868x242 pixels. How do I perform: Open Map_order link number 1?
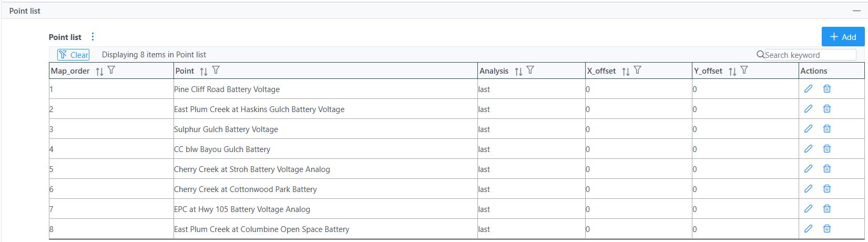(52, 89)
